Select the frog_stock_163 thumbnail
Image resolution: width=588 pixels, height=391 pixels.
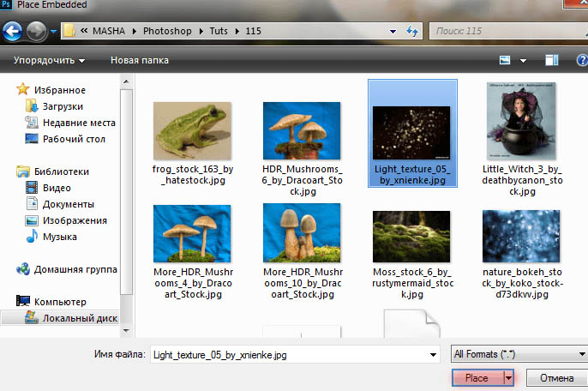click(192, 130)
